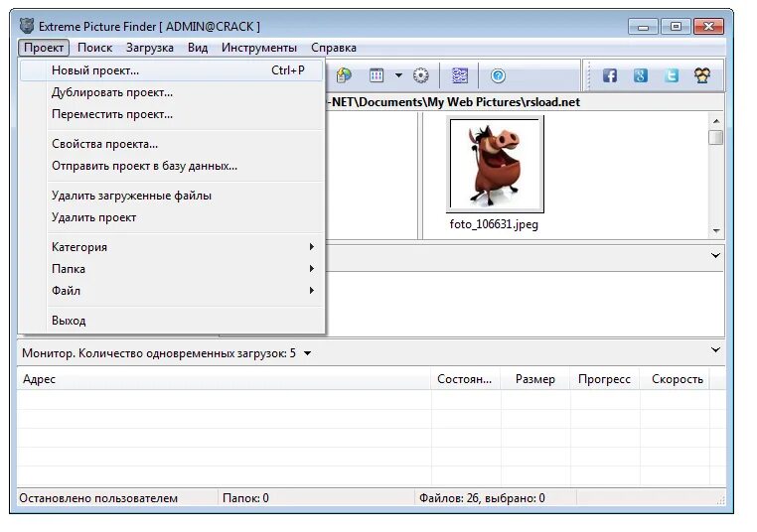The image size is (757, 532).
Task: Click the options sliders toolbar icon
Action: coord(460,75)
